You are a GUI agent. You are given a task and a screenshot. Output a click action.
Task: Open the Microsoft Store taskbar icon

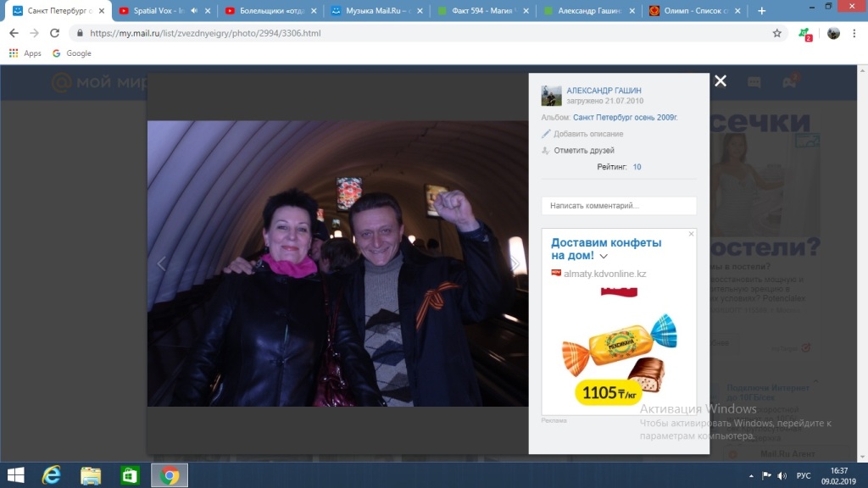130,475
